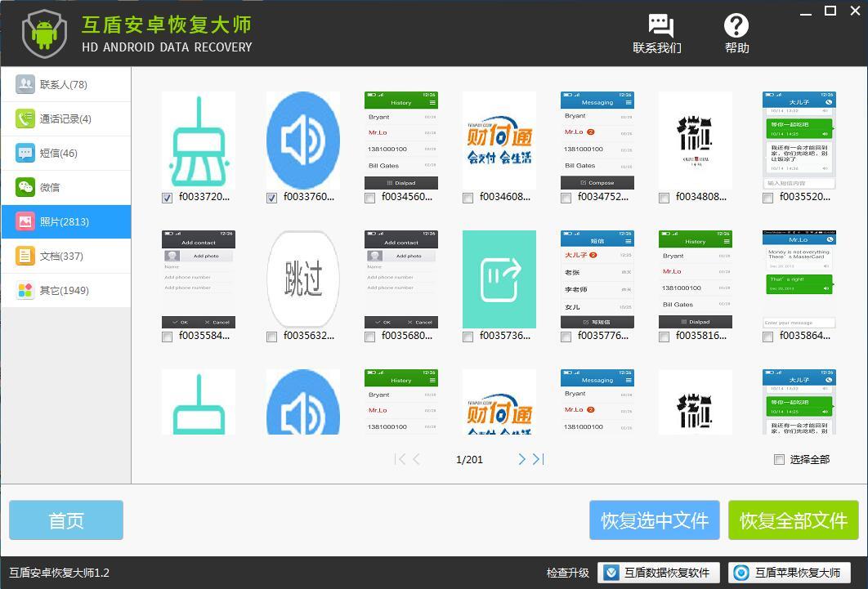Open 文档(337) documents category

coord(65,257)
